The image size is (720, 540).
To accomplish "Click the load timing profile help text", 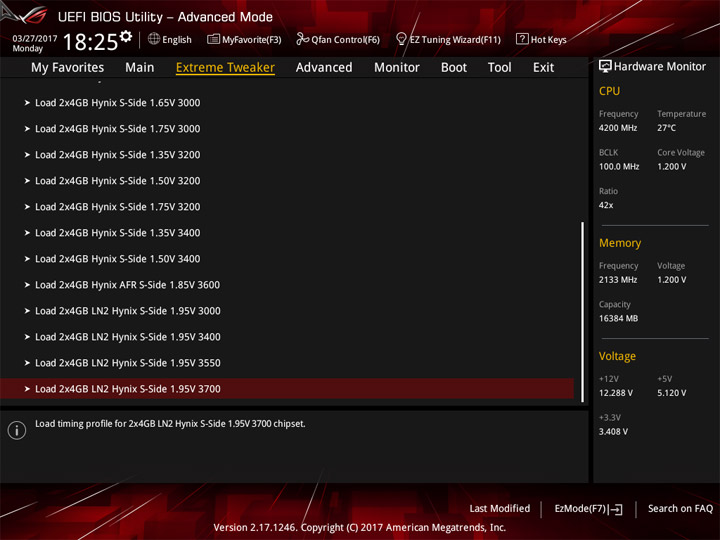I will coord(170,424).
